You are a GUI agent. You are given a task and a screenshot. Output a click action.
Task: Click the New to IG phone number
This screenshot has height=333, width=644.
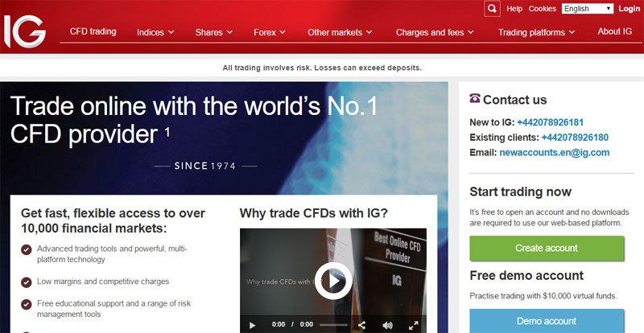pyautogui.click(x=550, y=123)
